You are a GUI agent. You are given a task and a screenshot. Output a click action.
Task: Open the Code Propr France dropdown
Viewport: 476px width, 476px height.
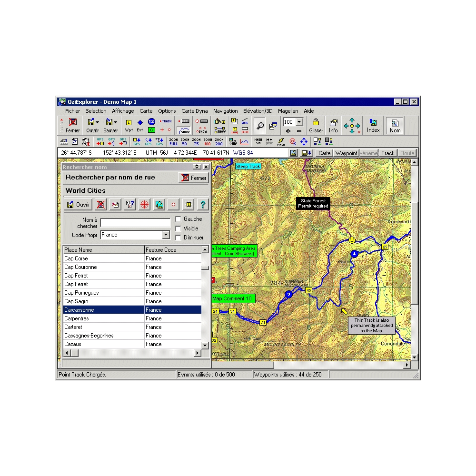(167, 235)
